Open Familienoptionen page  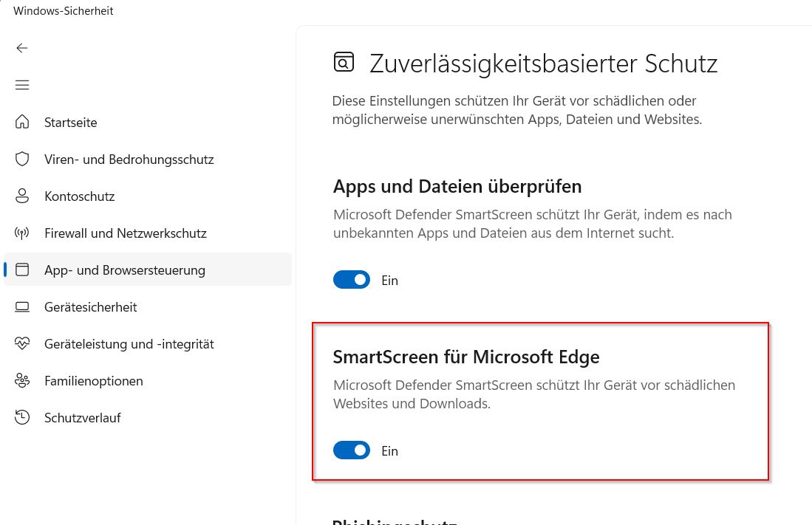tap(93, 381)
